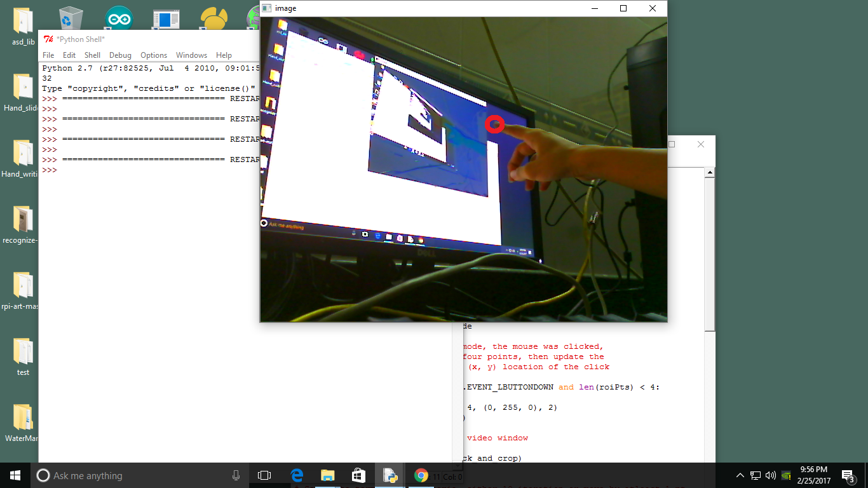This screenshot has width=868, height=488.
Task: Click the editor scrollbar's up arrow
Action: coord(710,172)
